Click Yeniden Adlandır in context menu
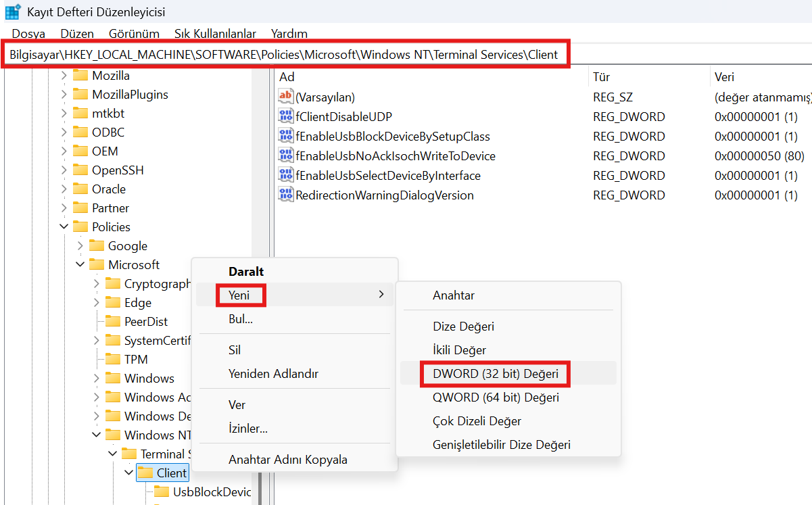Screen dimensions: 812x505 (x=273, y=374)
